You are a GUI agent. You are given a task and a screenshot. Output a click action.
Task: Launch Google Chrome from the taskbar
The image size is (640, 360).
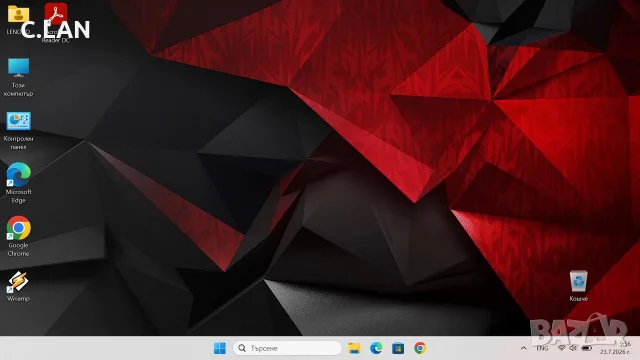tap(420, 348)
